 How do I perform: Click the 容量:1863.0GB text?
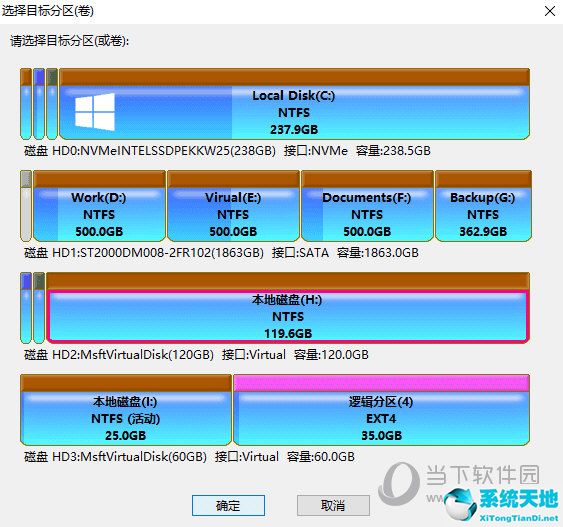pos(378,253)
